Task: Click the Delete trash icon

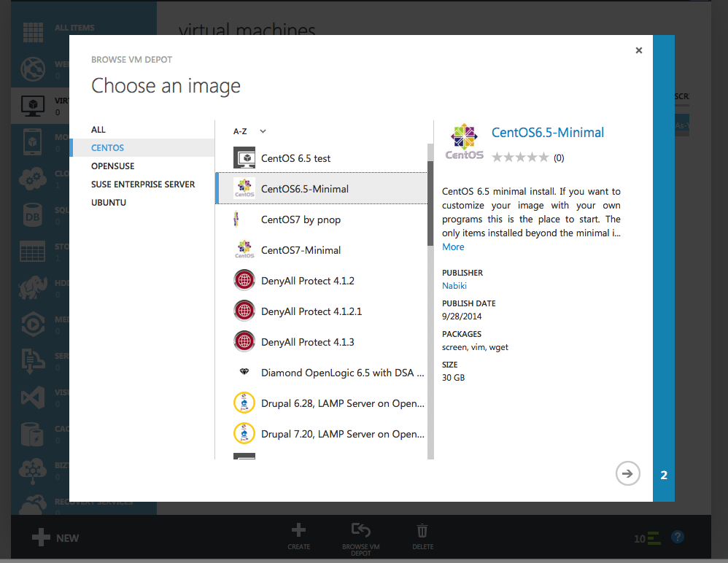Action: tap(422, 532)
